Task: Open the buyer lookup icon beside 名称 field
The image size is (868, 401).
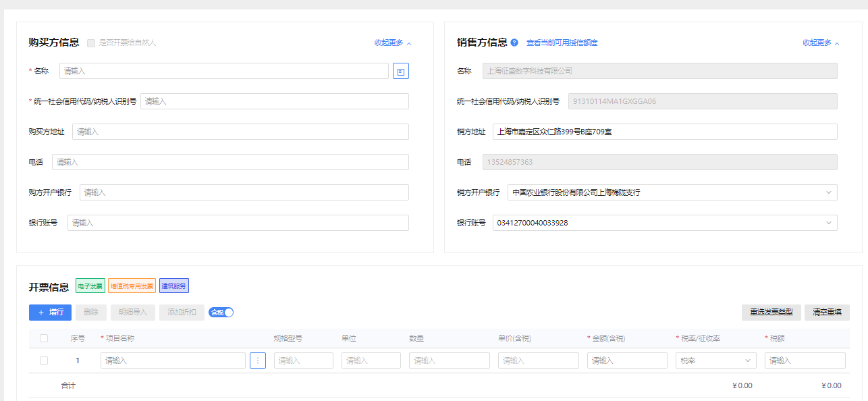Action: [x=401, y=71]
